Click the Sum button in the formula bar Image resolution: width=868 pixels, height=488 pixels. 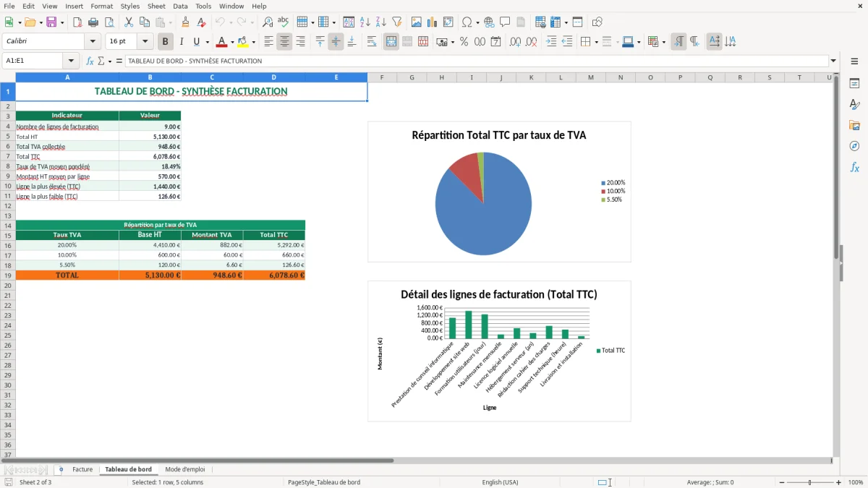[x=101, y=61]
